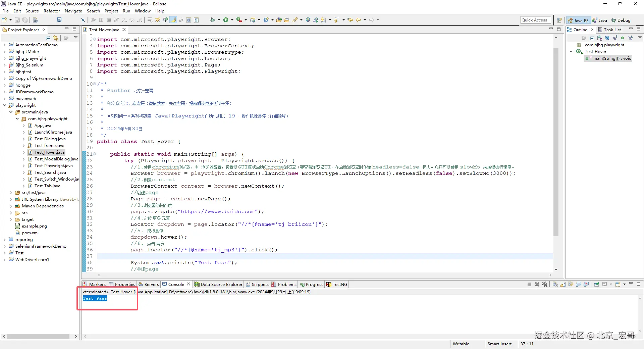The height and width of the screenshot is (349, 644).
Task: Expand the Maven Dependencies node
Action: 11,206
